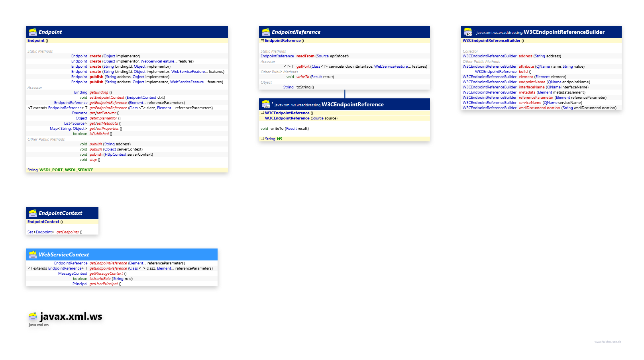Click the EndpointContext class icon
The height and width of the screenshot is (360, 644).
33,213
